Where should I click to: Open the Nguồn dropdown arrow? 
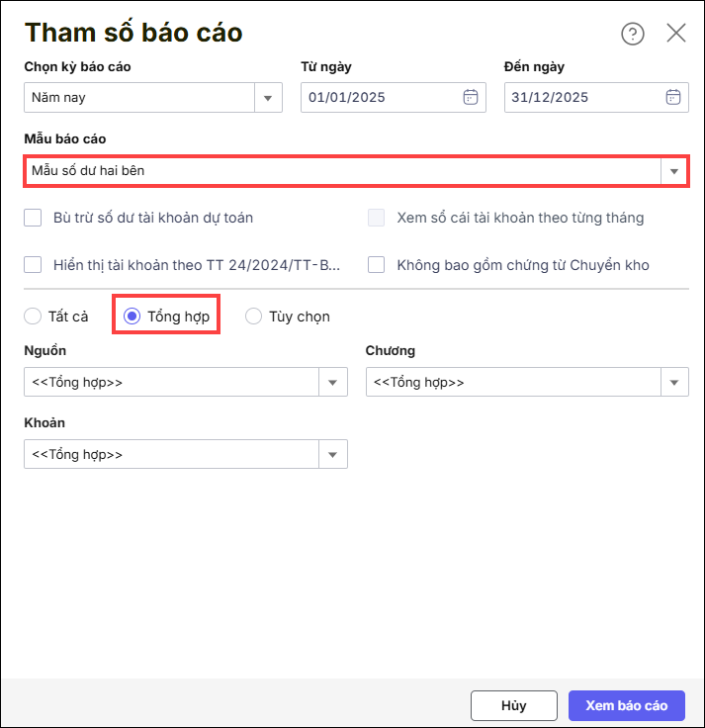pyautogui.click(x=332, y=382)
